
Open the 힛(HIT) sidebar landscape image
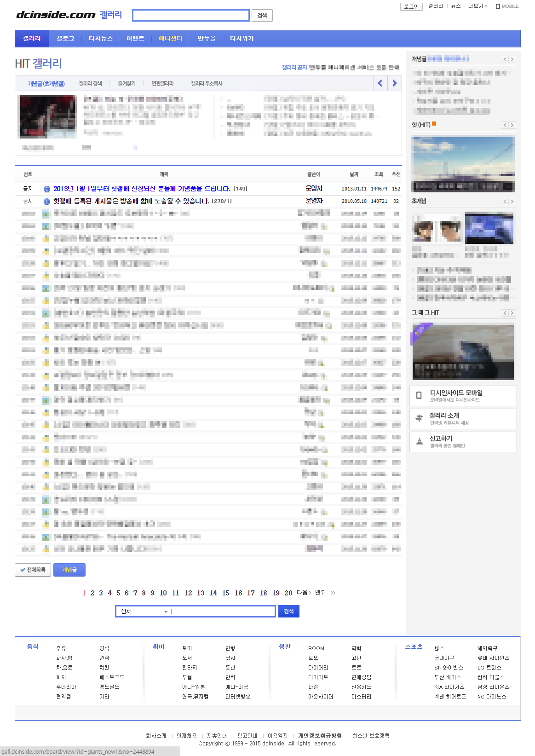tap(463, 164)
